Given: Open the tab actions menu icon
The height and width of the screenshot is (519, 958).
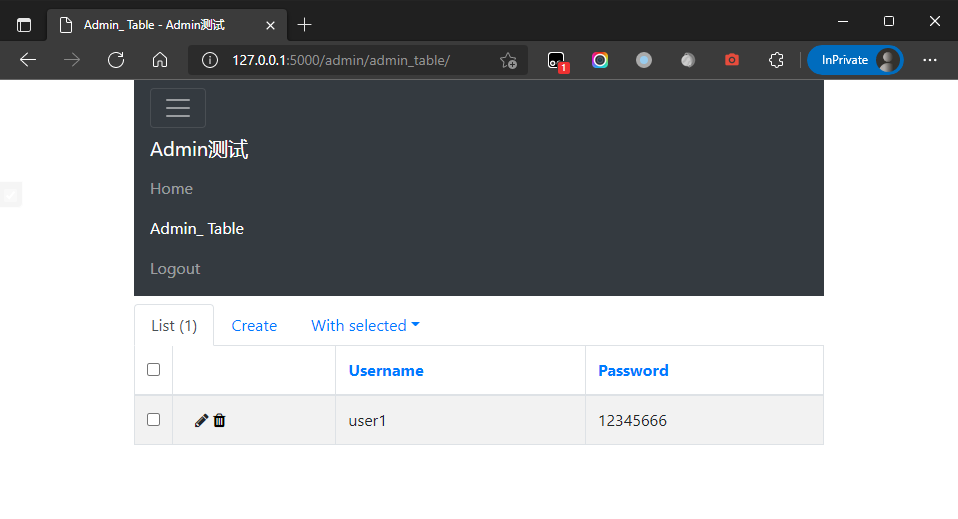Looking at the screenshot, I should click(x=24, y=25).
